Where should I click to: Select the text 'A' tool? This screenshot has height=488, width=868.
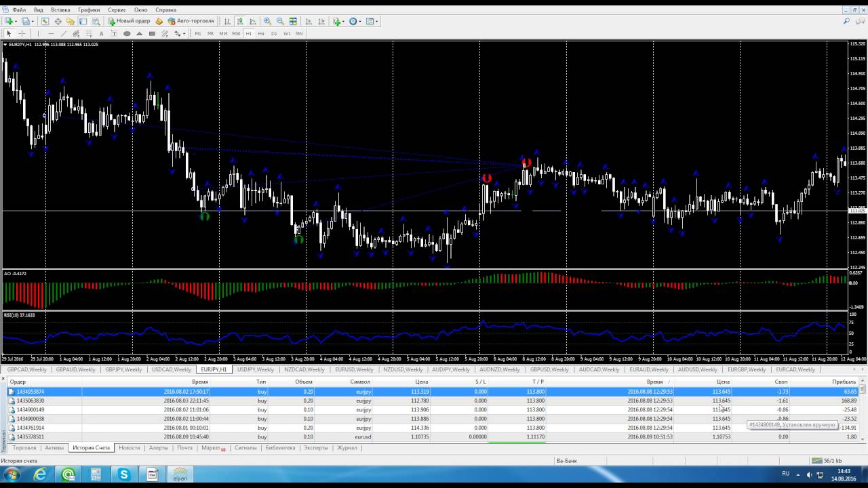[x=101, y=33]
